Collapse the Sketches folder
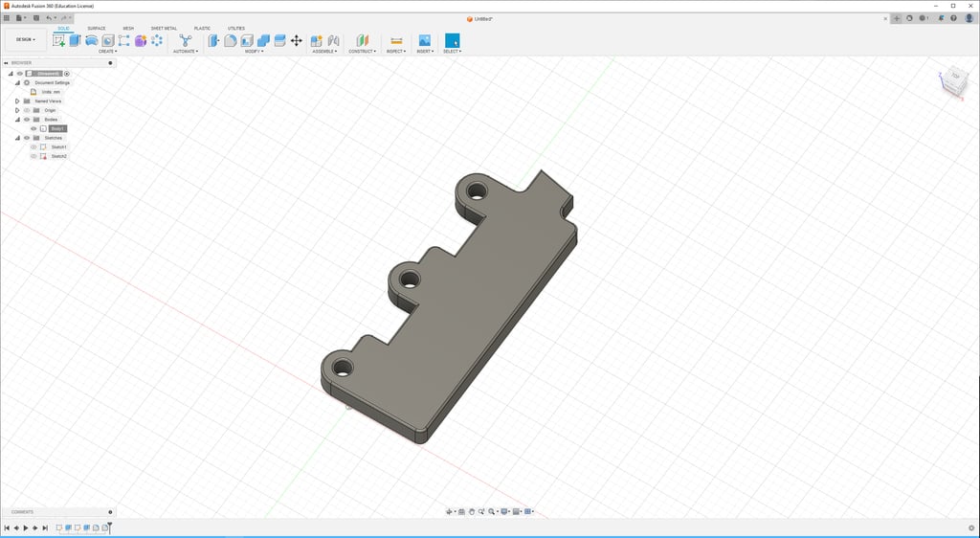The width and height of the screenshot is (980, 538). click(17, 138)
